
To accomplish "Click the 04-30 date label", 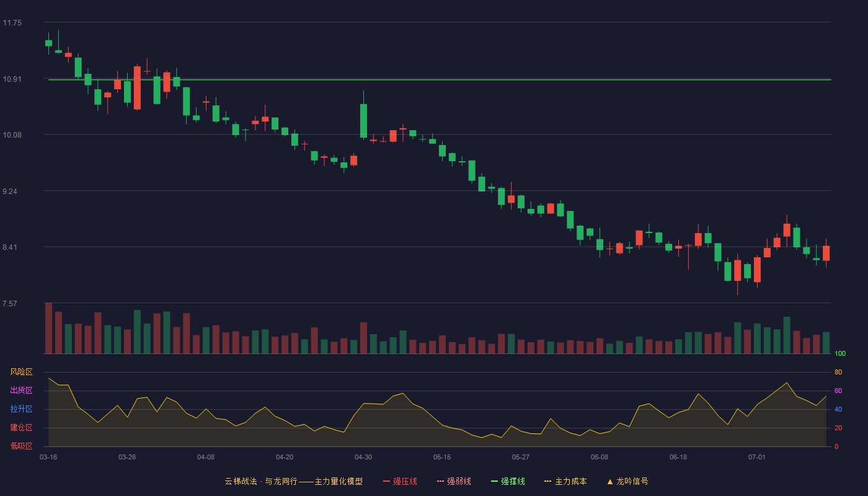I will tap(363, 457).
